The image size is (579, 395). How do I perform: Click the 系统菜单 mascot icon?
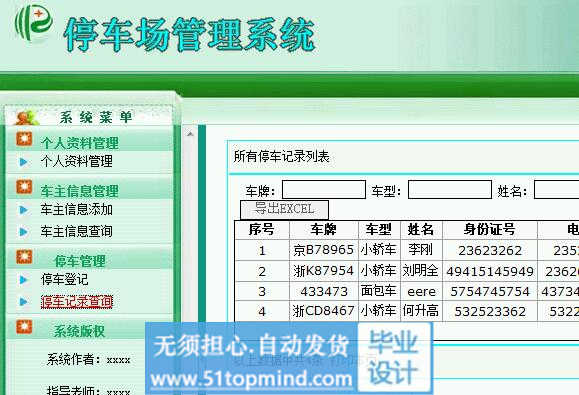(x=27, y=118)
